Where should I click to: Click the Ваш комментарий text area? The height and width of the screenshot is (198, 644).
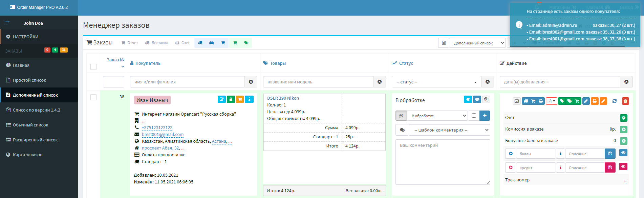pyautogui.click(x=443, y=162)
